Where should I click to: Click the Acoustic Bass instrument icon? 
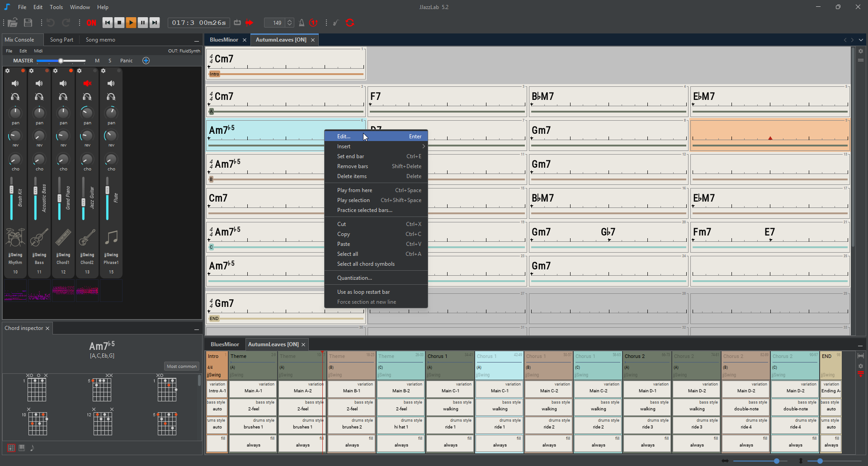pyautogui.click(x=39, y=237)
